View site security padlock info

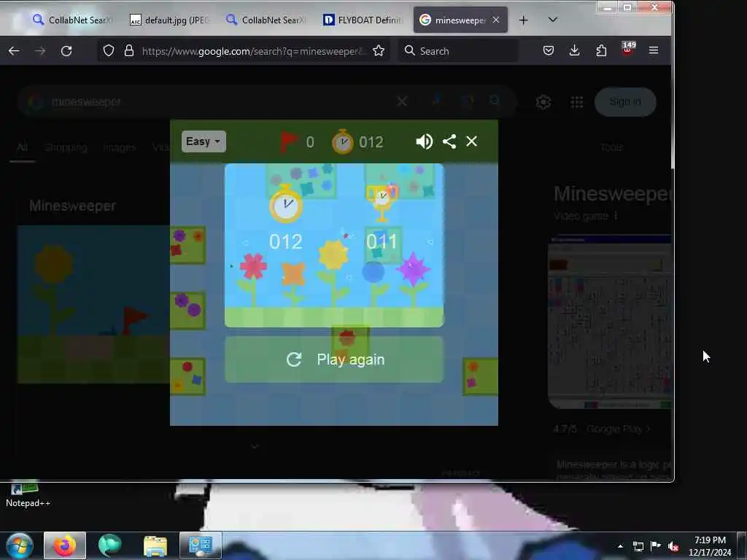(x=128, y=51)
